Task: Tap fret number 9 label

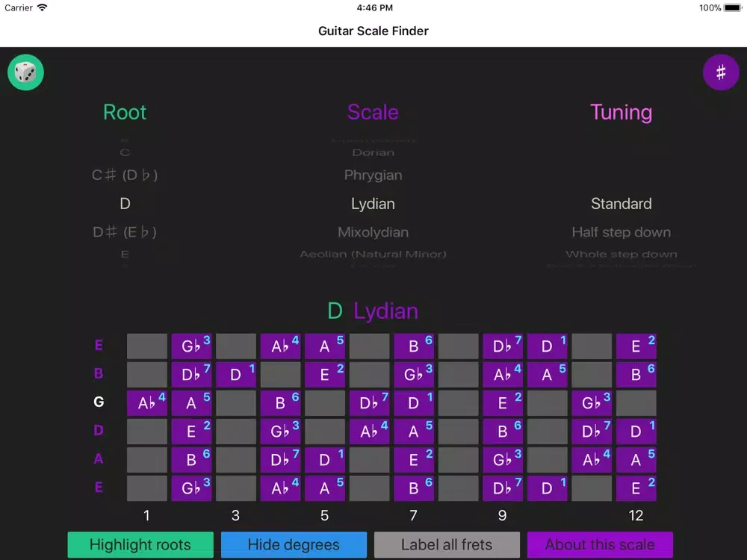Action: 503,516
